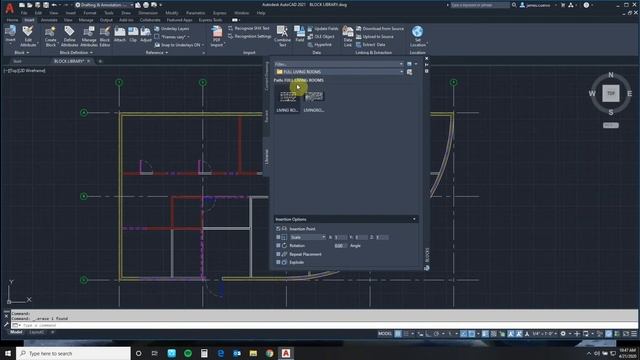The image size is (640, 360).
Task: Click Upload to Source
Action: tap(375, 37)
